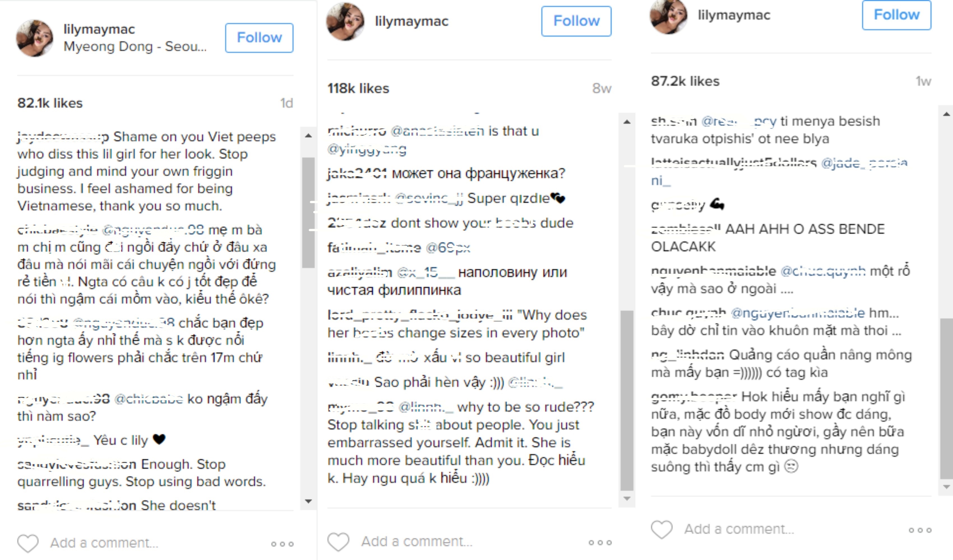View who liked via the 82.1k likes link
The width and height of the screenshot is (953, 560).
tap(50, 102)
